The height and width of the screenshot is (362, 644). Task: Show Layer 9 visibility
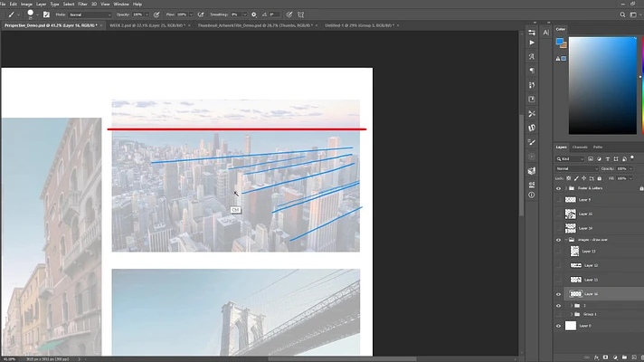pos(558,200)
